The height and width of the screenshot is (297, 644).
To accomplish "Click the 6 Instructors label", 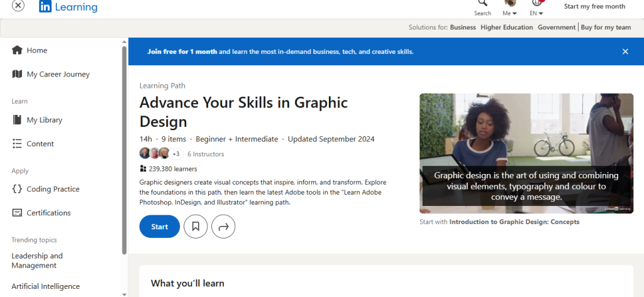I will point(206,154).
